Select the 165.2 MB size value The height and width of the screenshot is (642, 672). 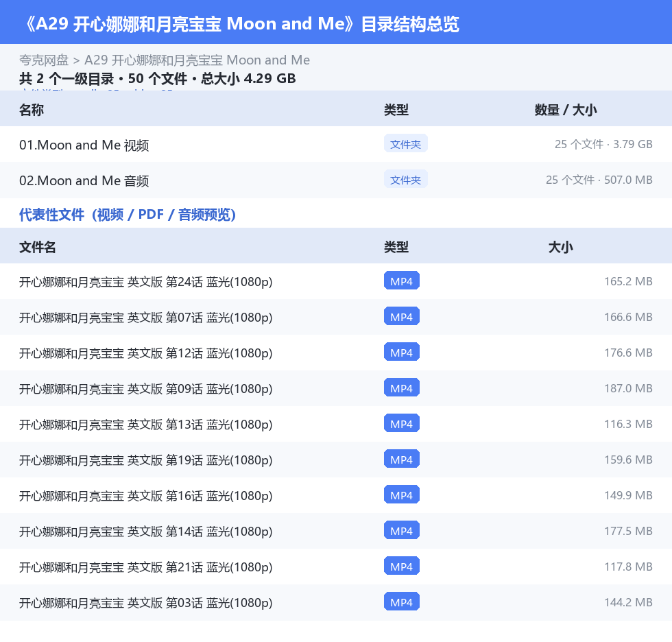tap(628, 281)
